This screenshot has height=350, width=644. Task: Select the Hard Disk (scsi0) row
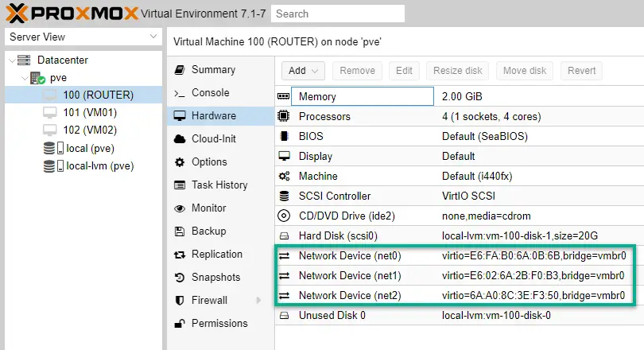(460, 235)
